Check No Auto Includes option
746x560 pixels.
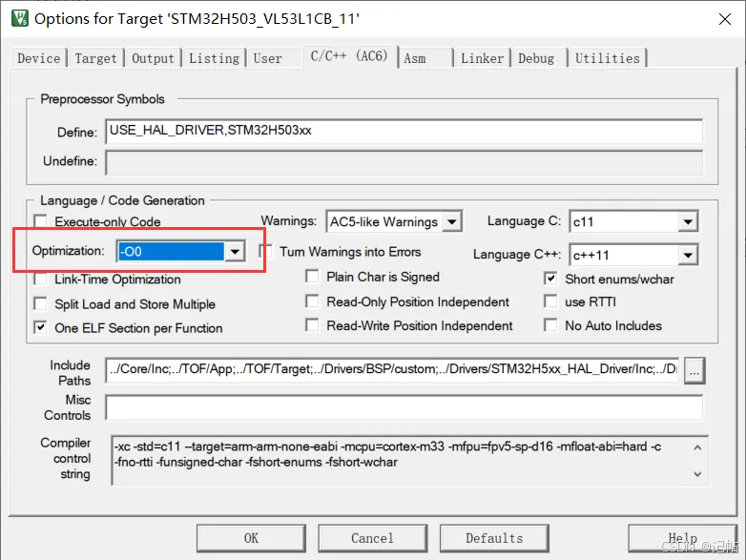coord(550,325)
